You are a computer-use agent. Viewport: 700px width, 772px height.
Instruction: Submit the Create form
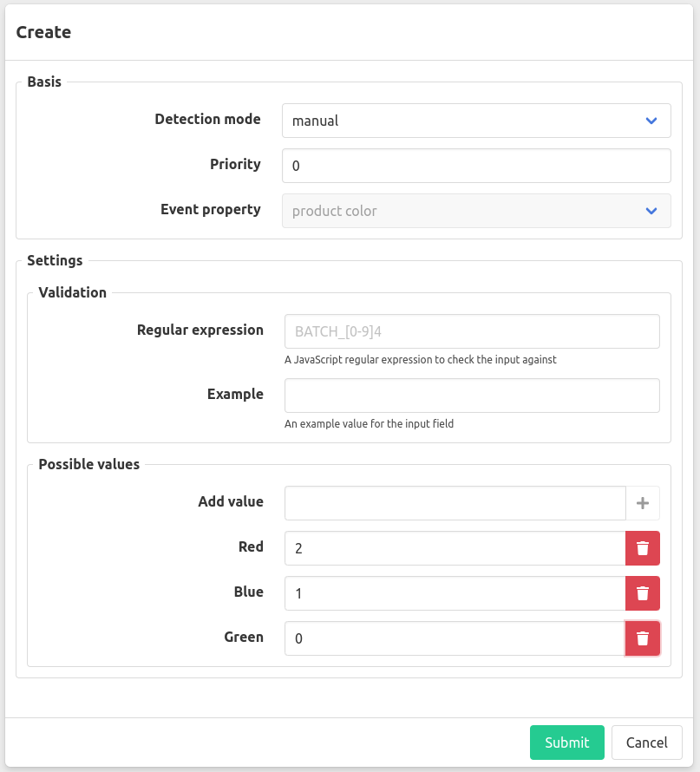[x=567, y=743]
